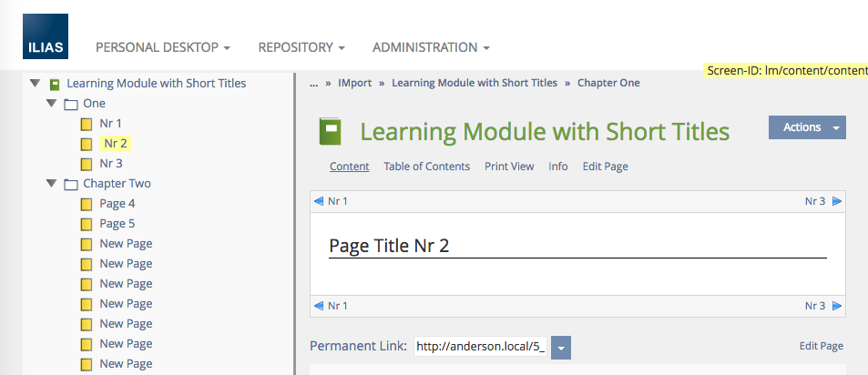Collapse the Learning Module root tree node
868x375 pixels.
point(35,84)
